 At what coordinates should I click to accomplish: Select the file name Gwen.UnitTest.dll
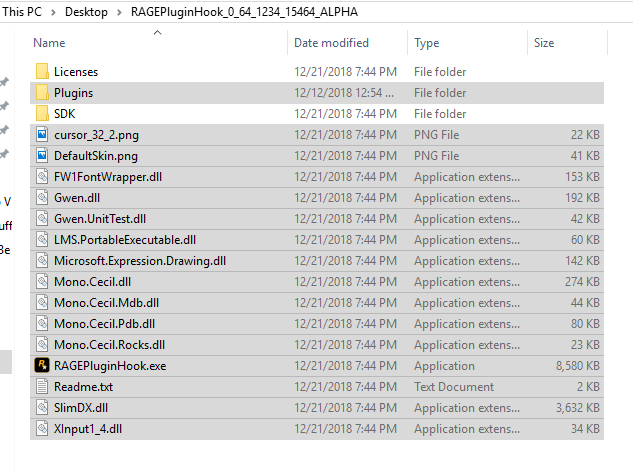(100, 219)
